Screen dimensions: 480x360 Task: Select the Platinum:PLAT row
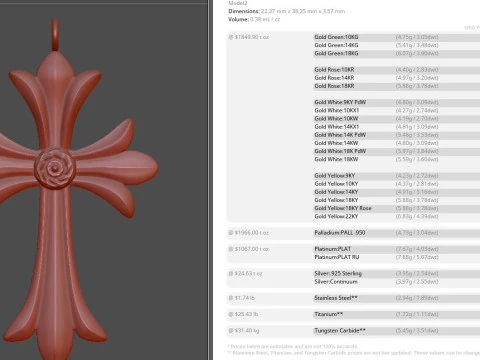click(397, 249)
